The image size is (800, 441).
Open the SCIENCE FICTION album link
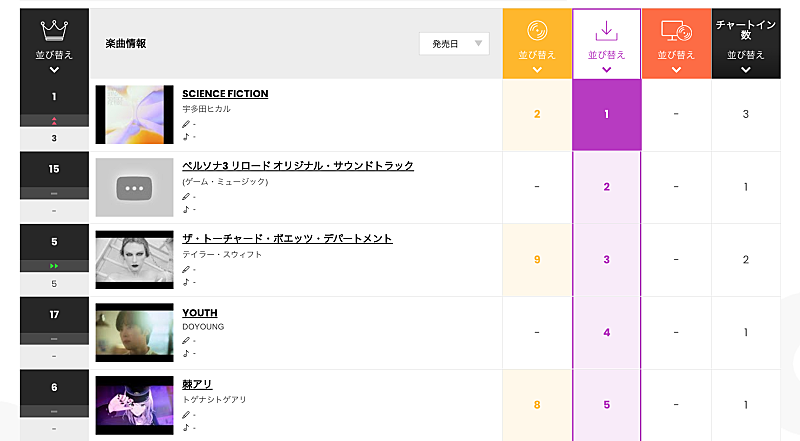pos(225,94)
